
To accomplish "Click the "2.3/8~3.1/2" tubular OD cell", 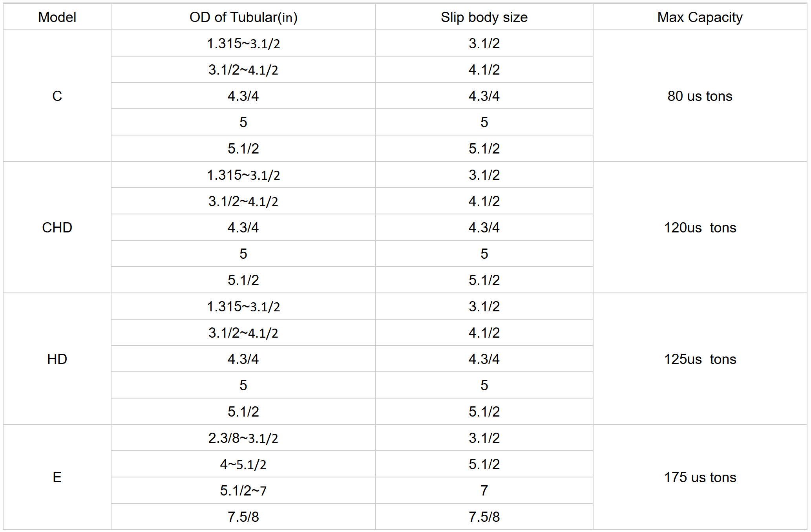I will click(243, 438).
